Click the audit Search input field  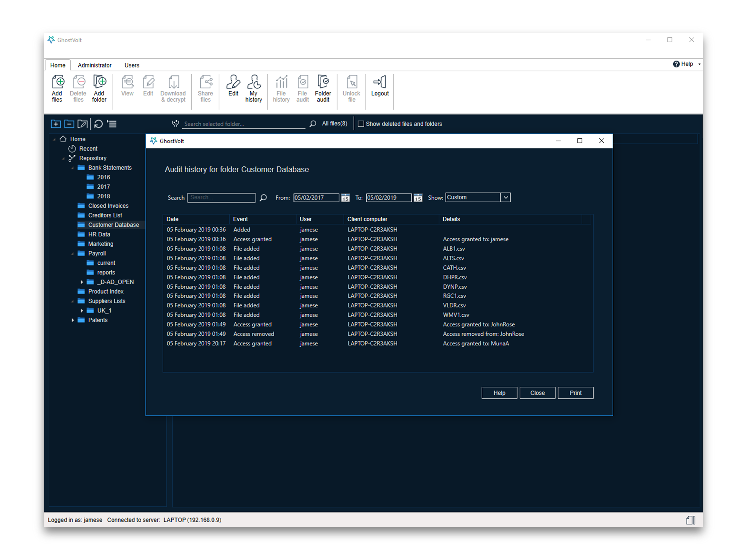[221, 198]
